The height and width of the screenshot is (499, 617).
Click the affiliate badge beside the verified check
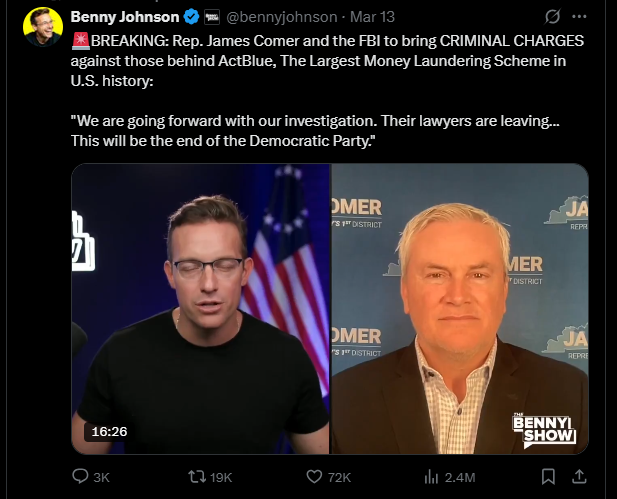(x=211, y=17)
